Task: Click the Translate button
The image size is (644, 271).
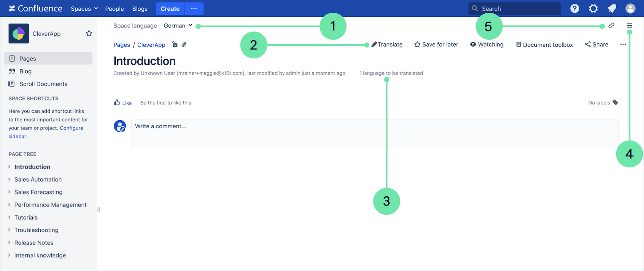Action: 387,45
